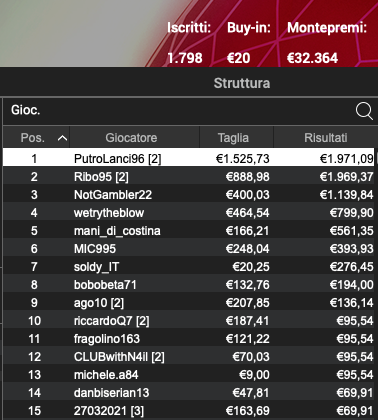Screen dimensions: 378x420
Task: Switch to the Struttura tab
Action: click(242, 83)
